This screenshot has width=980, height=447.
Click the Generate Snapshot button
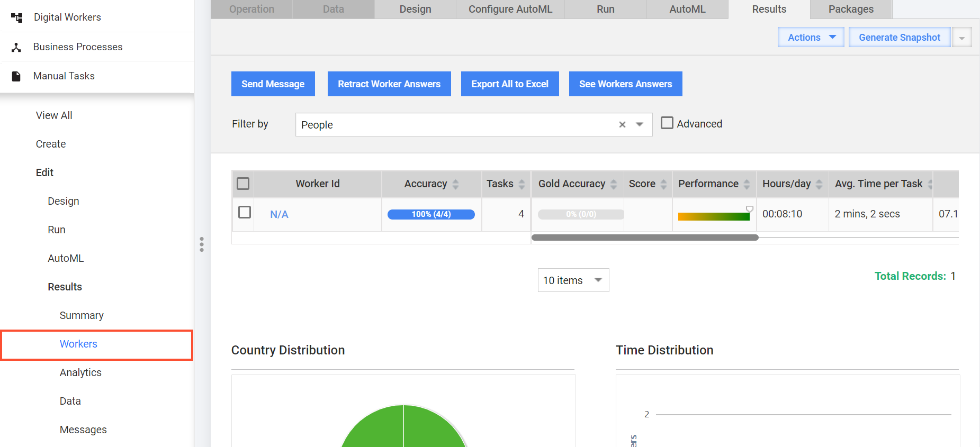900,37
